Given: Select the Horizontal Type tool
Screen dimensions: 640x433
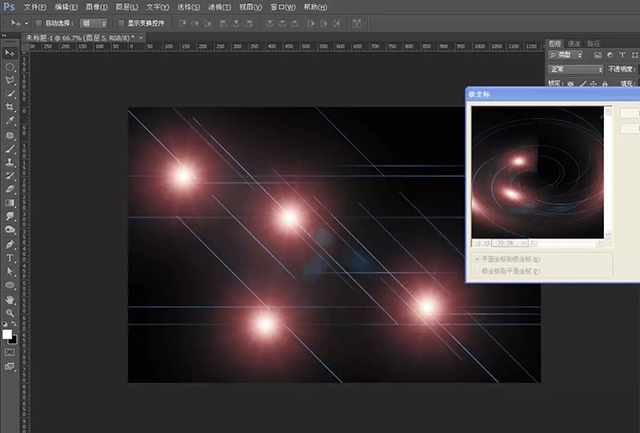Looking at the screenshot, I should point(10,257).
